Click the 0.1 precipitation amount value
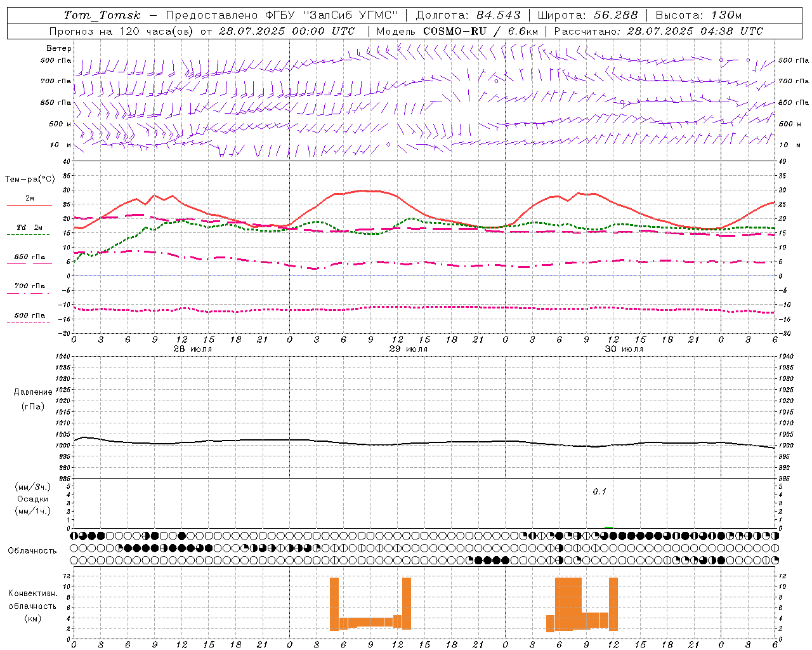This screenshot has height=650, width=812. click(599, 492)
